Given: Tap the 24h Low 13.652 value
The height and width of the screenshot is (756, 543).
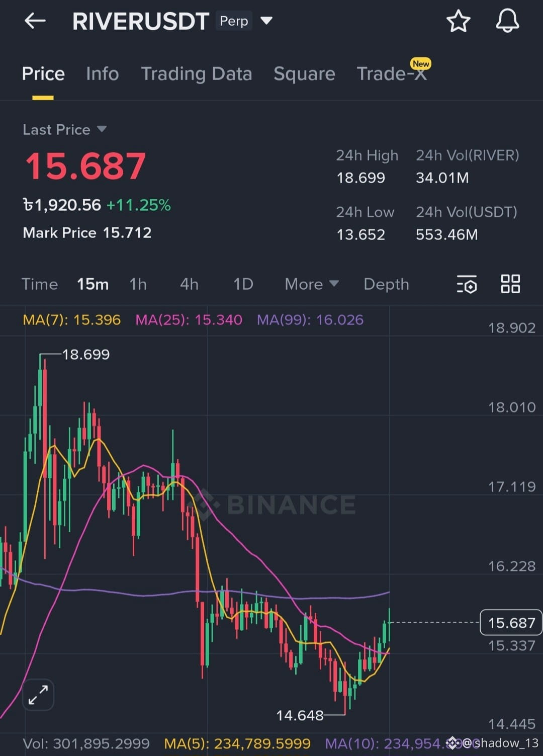Looking at the screenshot, I should point(360,235).
